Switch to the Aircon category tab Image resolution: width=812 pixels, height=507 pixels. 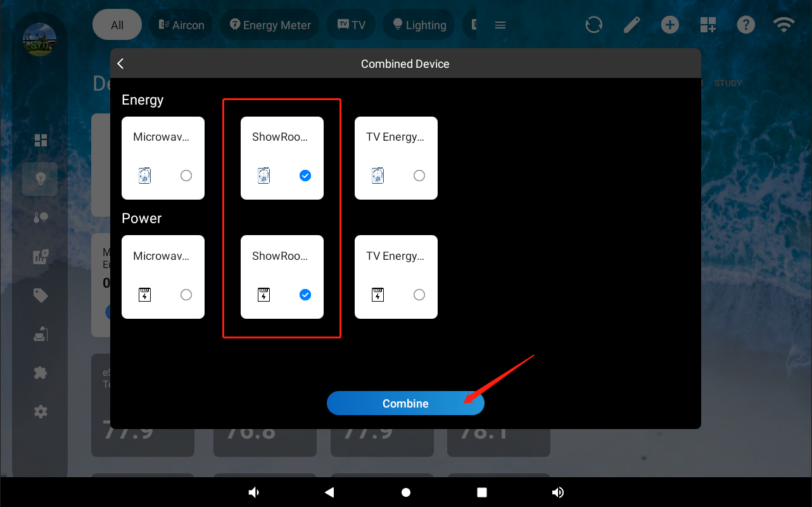(x=181, y=25)
